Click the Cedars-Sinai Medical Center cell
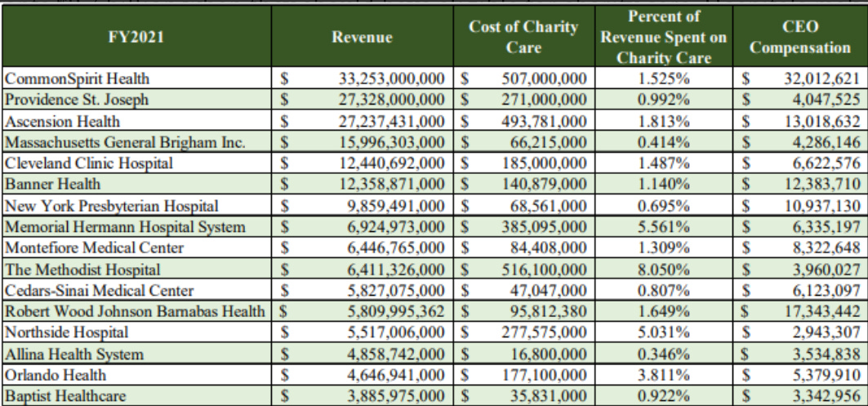The width and height of the screenshot is (868, 406). click(x=136, y=290)
